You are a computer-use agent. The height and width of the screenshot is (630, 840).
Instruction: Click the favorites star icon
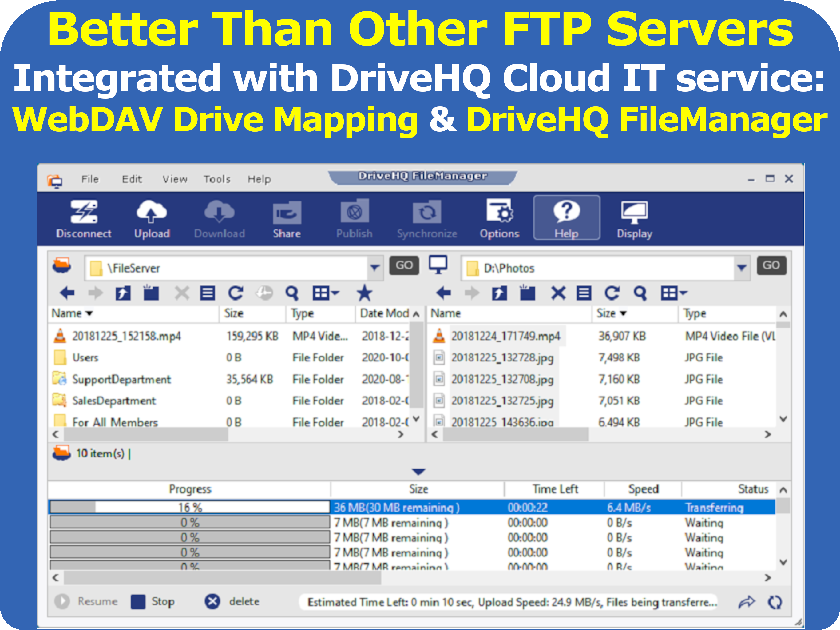364,293
